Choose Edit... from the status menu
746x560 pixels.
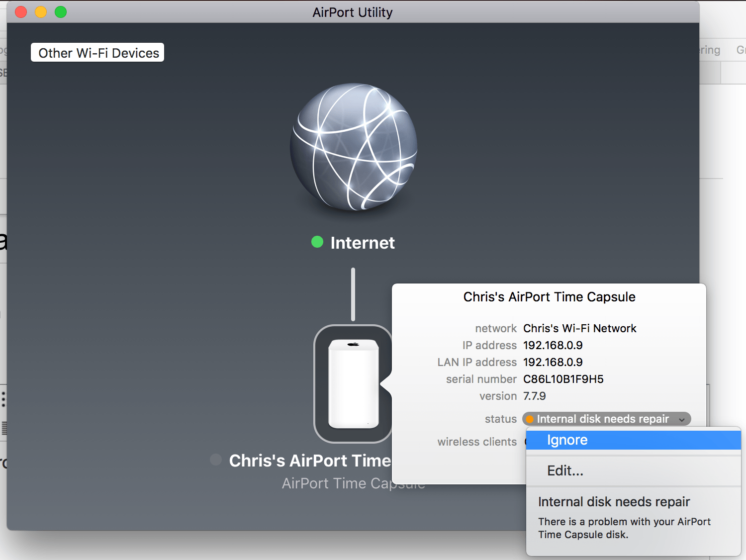coord(565,470)
